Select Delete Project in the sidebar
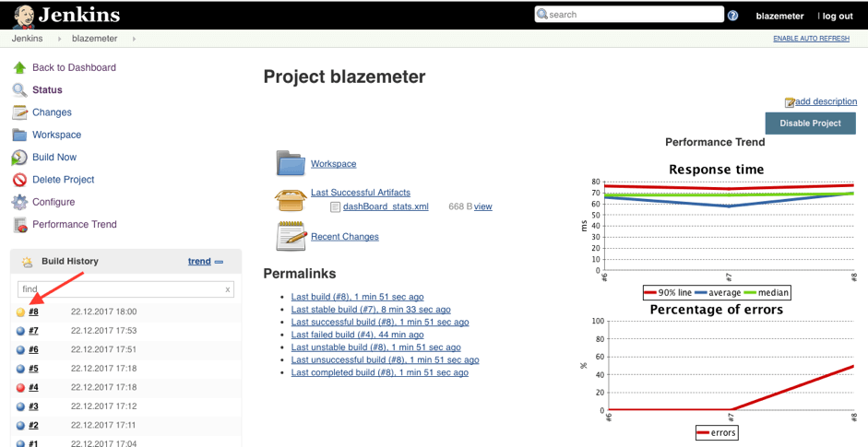The image size is (868, 447). (63, 179)
